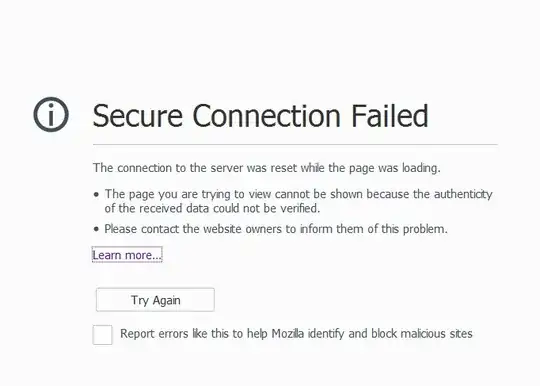The image size is (540, 386).
Task: Click the horizontal divider under the heading
Action: pyautogui.click(x=295, y=145)
